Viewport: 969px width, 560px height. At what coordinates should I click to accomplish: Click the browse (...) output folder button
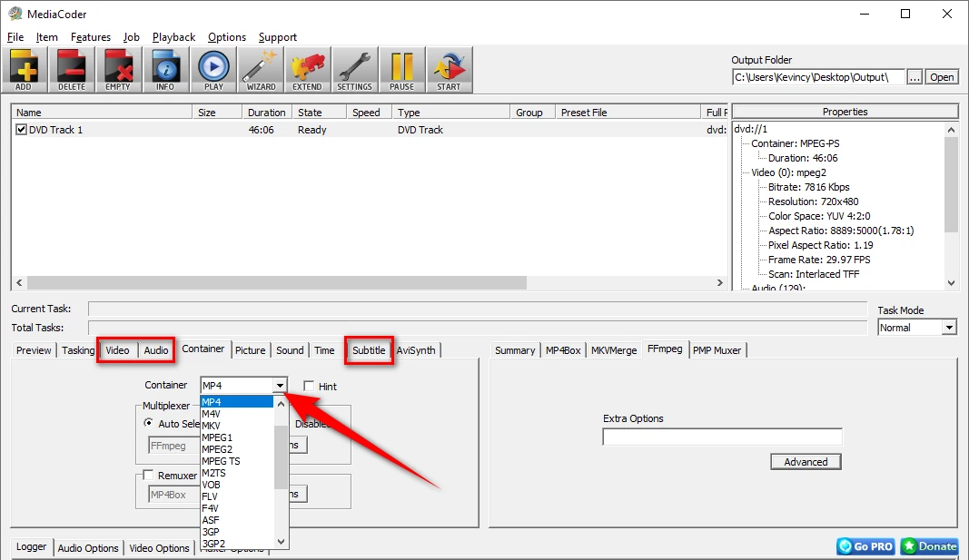coord(915,77)
